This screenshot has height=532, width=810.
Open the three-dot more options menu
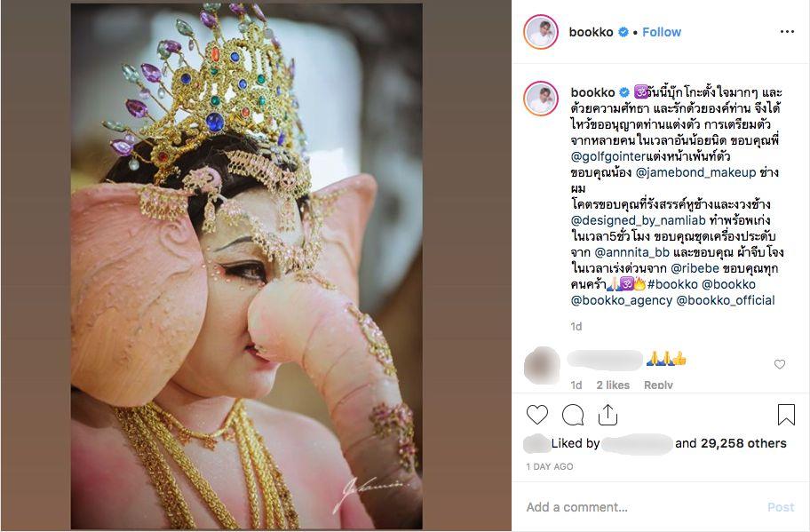(x=787, y=32)
